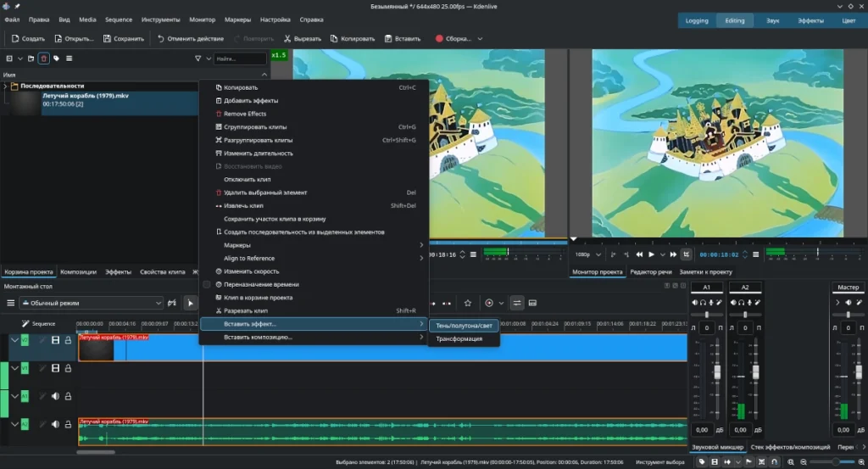Open the Файл menu

(12, 20)
